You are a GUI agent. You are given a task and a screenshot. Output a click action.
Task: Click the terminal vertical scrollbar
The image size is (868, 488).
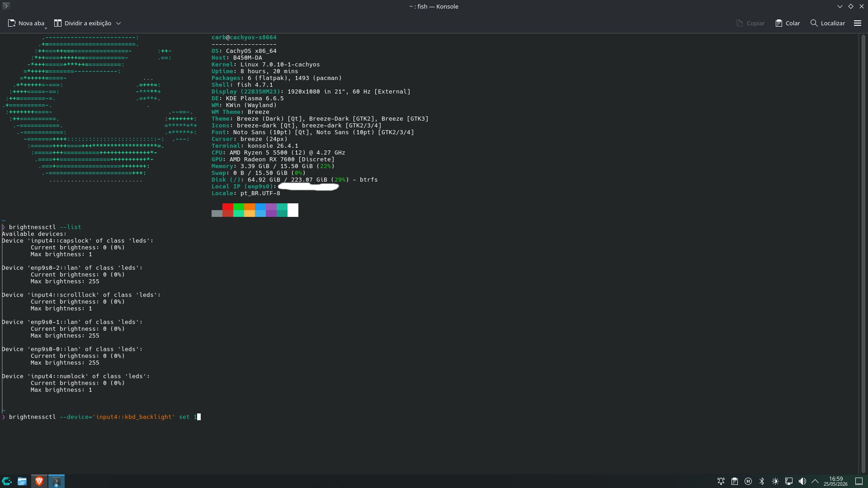(863, 253)
